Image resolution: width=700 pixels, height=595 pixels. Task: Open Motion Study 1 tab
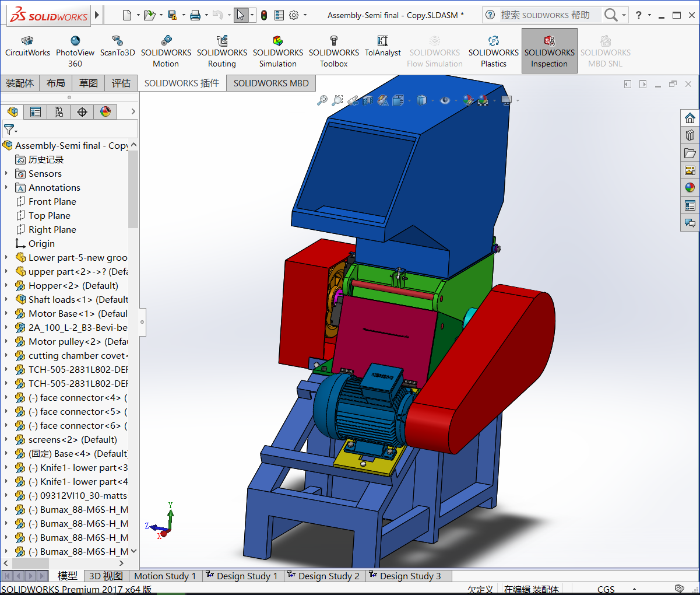165,576
